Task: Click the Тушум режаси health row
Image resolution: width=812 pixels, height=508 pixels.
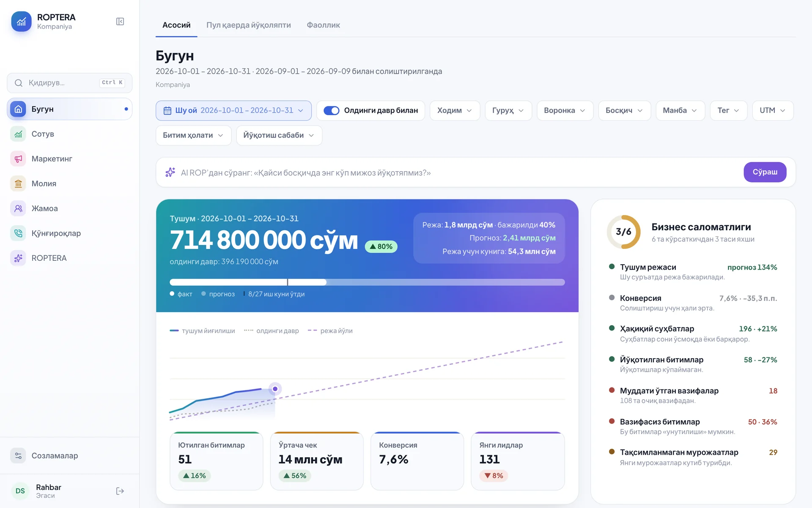Action: (693, 272)
